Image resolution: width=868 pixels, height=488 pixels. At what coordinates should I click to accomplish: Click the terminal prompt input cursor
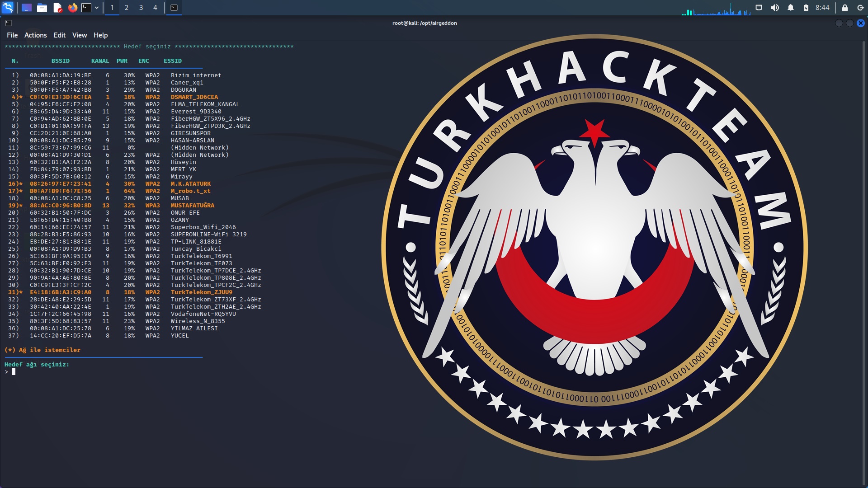[14, 372]
